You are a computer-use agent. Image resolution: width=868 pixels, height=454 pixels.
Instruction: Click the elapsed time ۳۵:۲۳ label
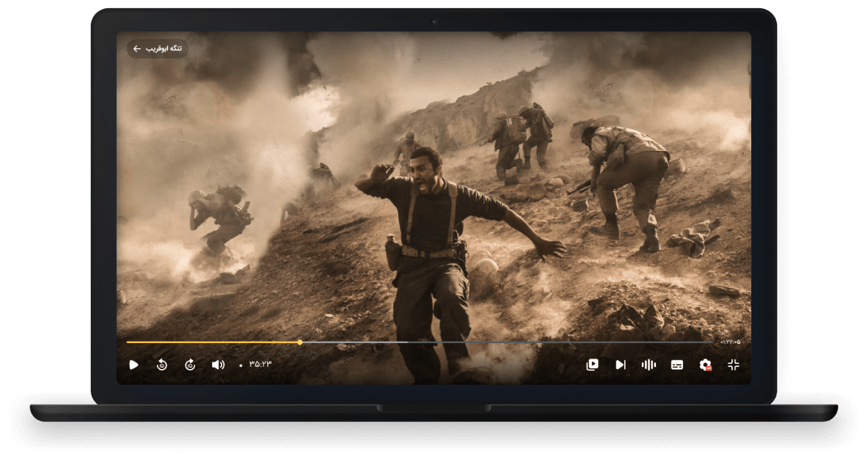pos(260,365)
